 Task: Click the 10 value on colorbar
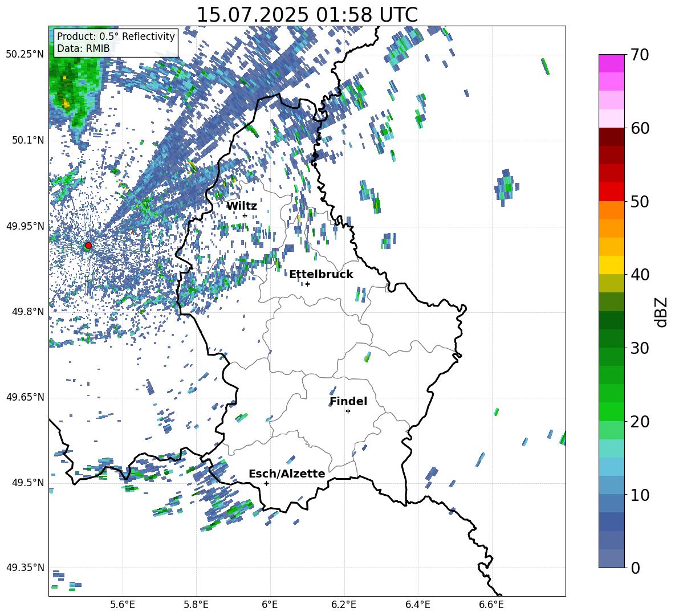640,495
